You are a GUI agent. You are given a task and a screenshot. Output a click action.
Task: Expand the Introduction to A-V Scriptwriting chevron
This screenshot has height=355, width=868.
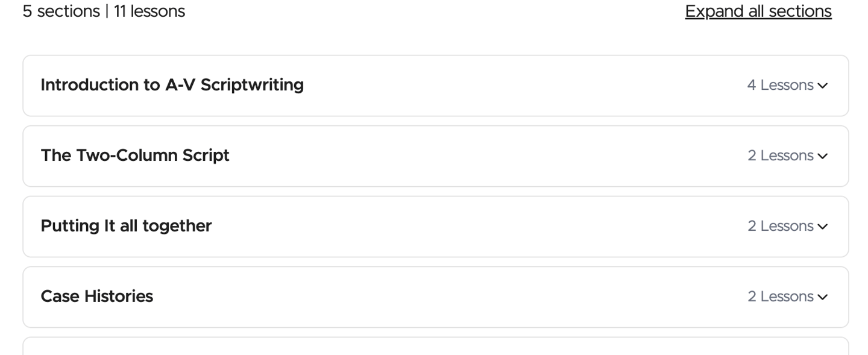point(823,86)
